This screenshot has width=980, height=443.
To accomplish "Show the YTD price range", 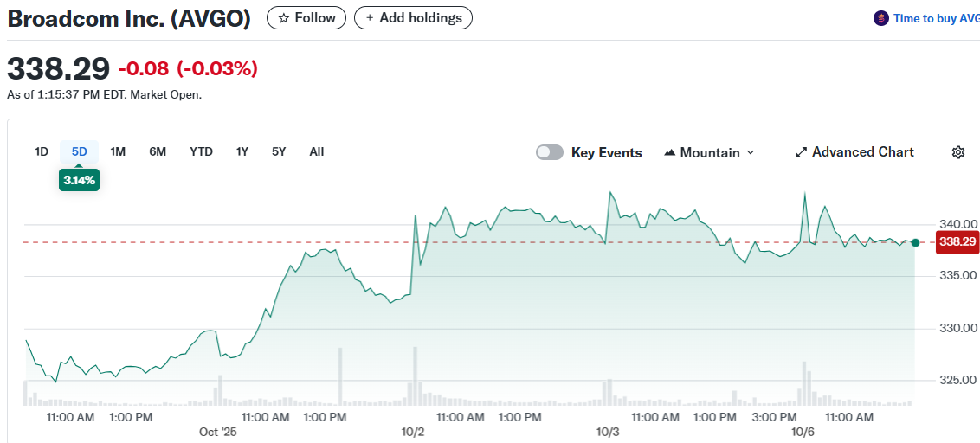I will (201, 151).
